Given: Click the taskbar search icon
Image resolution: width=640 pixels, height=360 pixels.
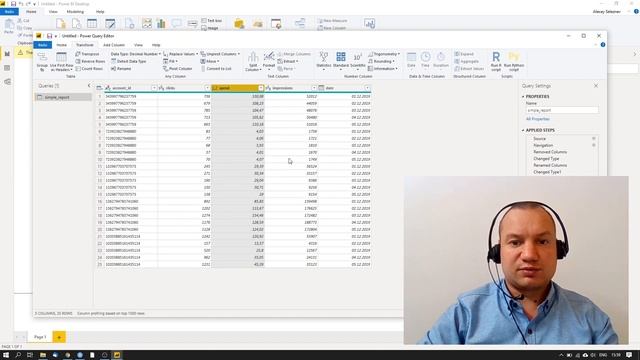Looking at the screenshot, I should (x=18, y=355).
